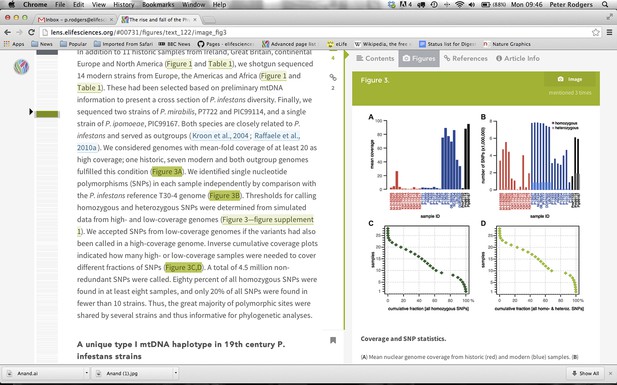Open the Apple menu
This screenshot has height=385, width=617.
[x=11, y=5]
